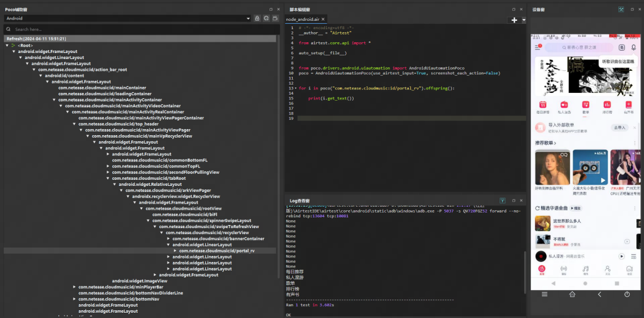Expand the minPlayerBar tree node
Screen dimensions: 644x318
click(75, 287)
